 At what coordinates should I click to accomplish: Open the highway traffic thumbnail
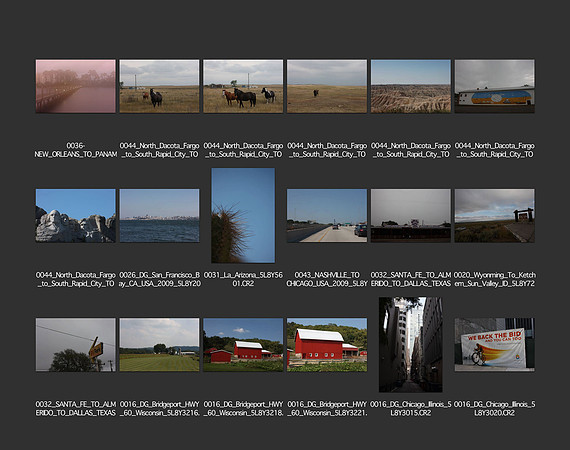point(327,216)
